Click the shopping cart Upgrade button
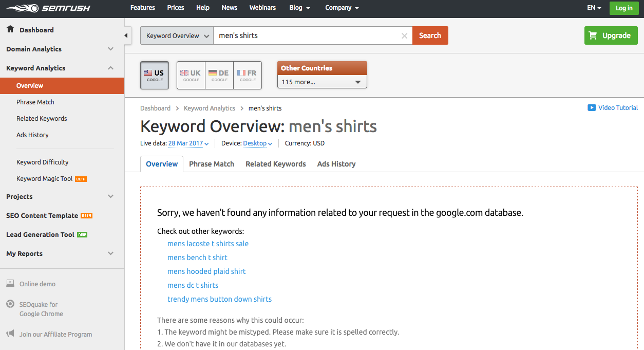Viewport: 644px width, 350px height. (x=611, y=35)
